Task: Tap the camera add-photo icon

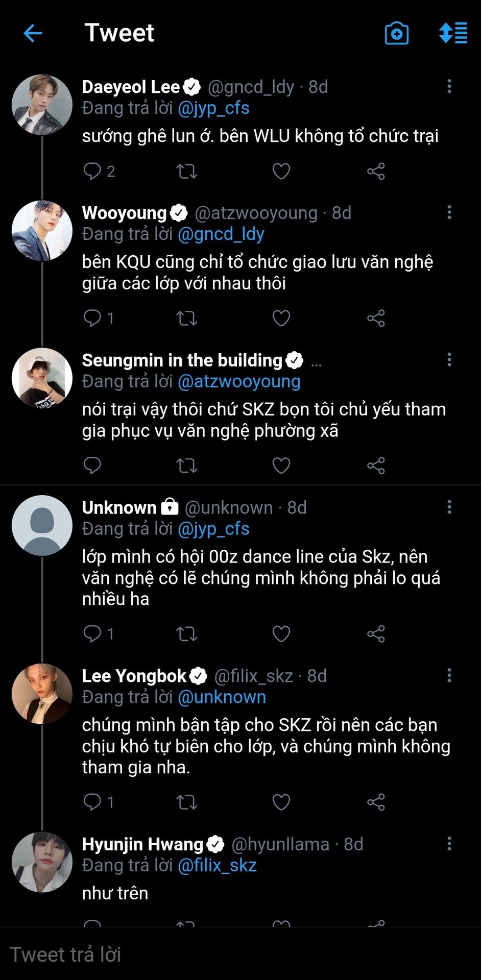Action: coord(396,34)
